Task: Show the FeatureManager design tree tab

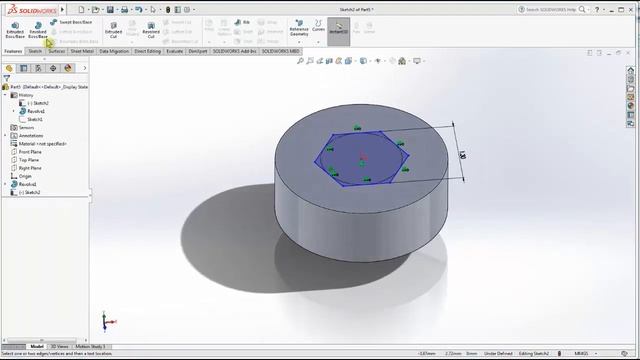Action: (x=9, y=68)
